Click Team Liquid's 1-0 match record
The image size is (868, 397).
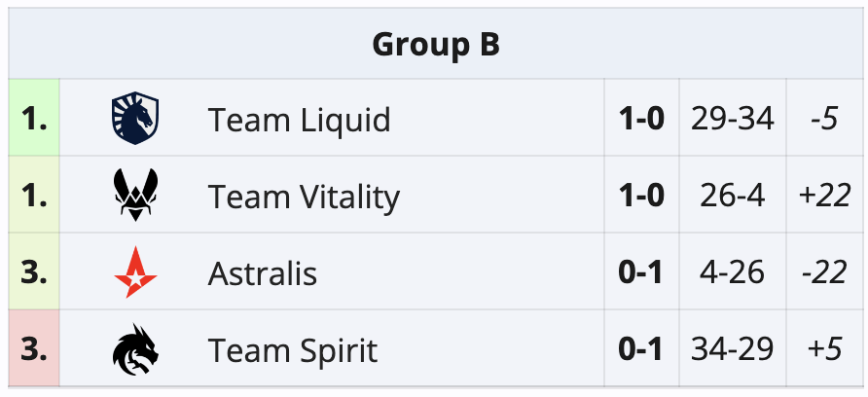(x=641, y=120)
